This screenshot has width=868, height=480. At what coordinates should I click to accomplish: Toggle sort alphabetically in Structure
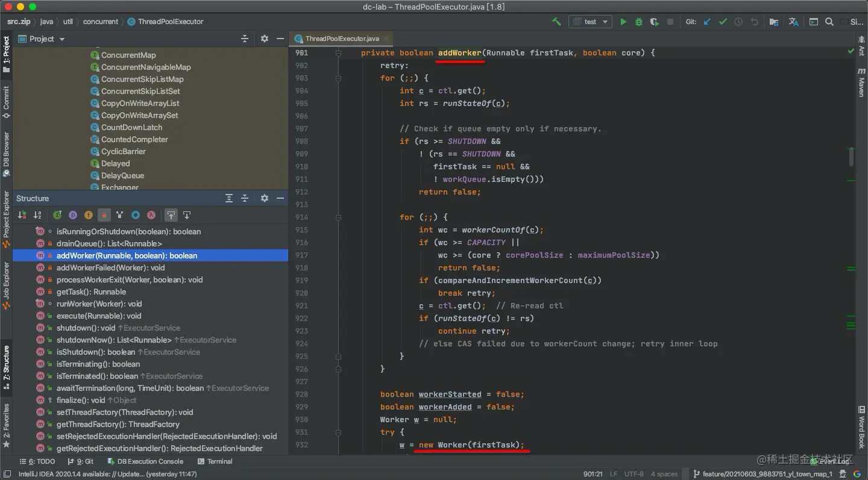(x=37, y=215)
